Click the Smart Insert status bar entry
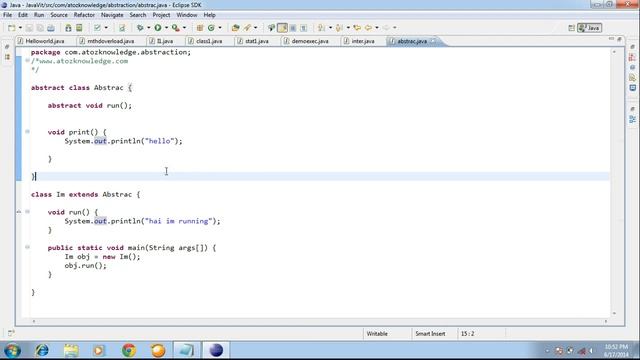Image resolution: width=640 pixels, height=360 pixels. [x=430, y=333]
